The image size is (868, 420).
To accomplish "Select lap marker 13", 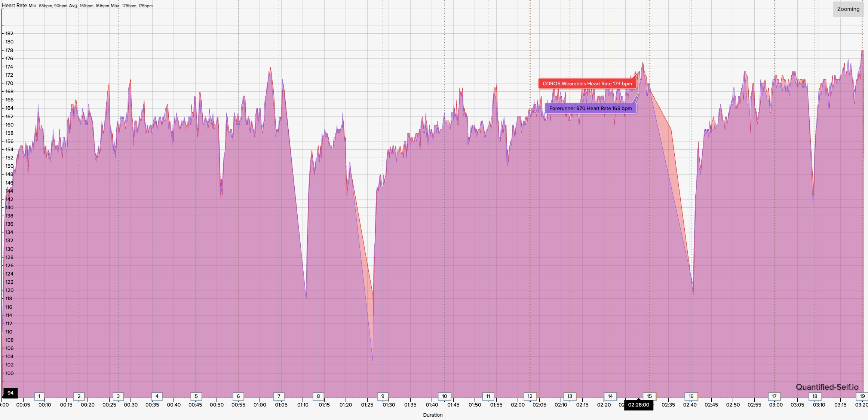I will 570,396.
